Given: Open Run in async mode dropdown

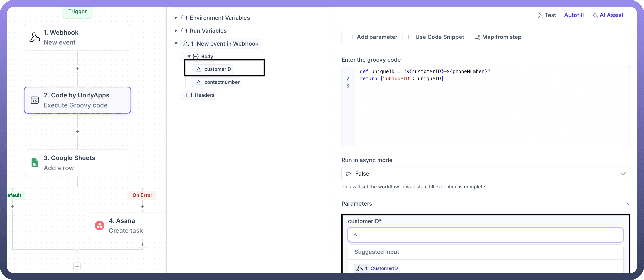Looking at the screenshot, I should (485, 174).
